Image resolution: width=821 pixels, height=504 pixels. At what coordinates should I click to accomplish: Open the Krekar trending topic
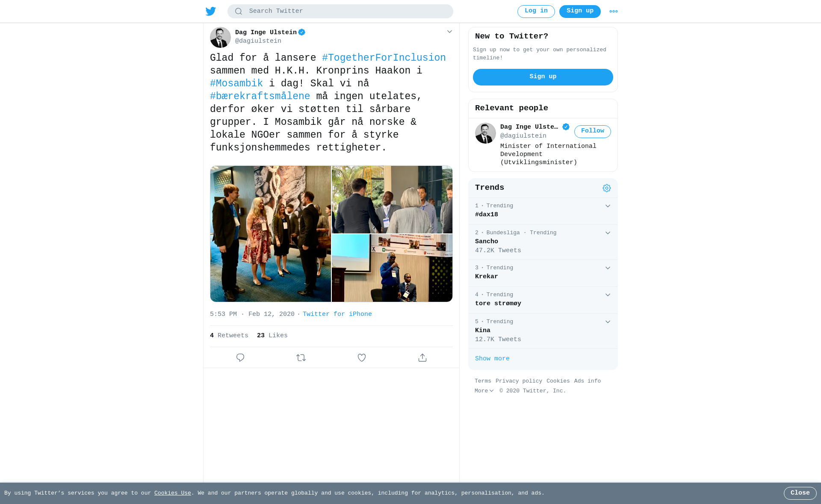(543, 273)
